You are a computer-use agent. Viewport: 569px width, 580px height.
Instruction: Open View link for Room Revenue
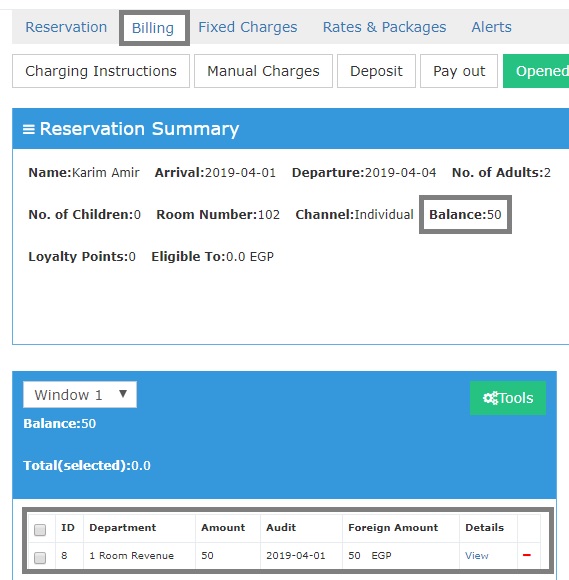point(477,556)
